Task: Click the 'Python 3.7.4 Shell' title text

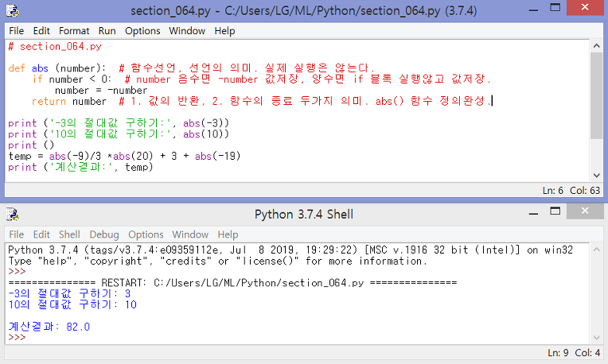Action: 304,215
